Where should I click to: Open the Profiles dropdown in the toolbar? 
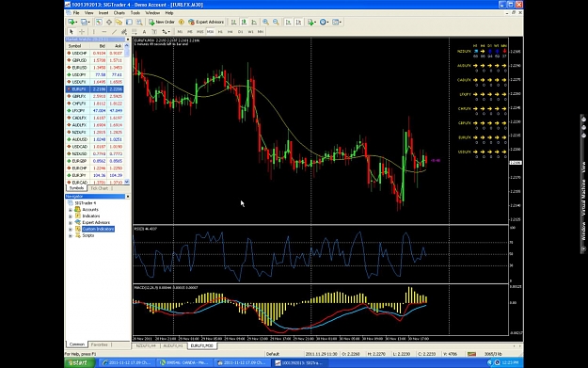85,23
